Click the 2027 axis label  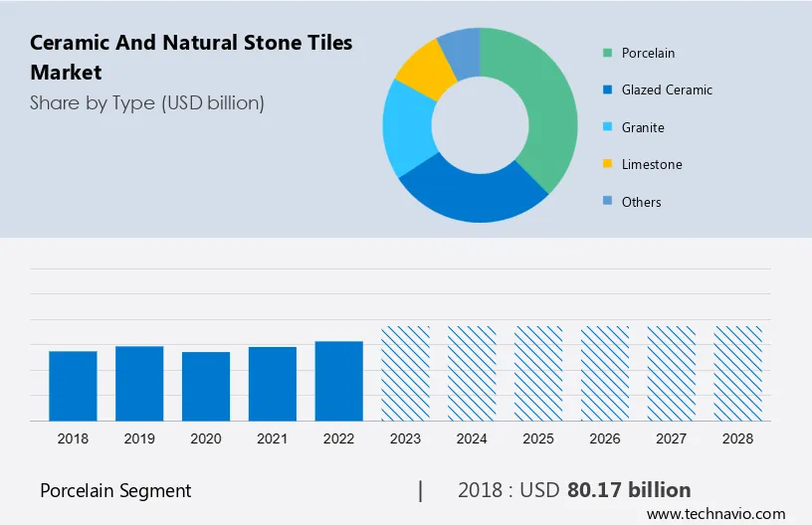pos(671,438)
